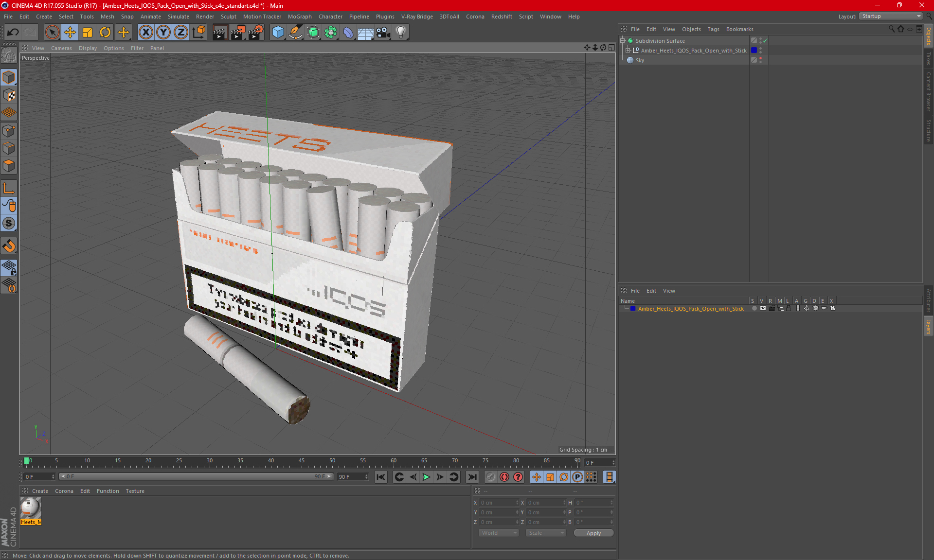Click the Locked Workplane icon

[9, 267]
